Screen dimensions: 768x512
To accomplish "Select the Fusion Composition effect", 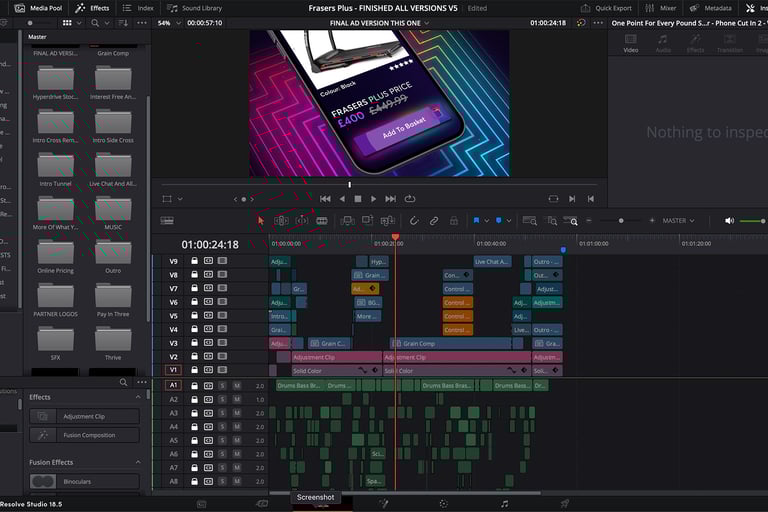I will click(84, 435).
